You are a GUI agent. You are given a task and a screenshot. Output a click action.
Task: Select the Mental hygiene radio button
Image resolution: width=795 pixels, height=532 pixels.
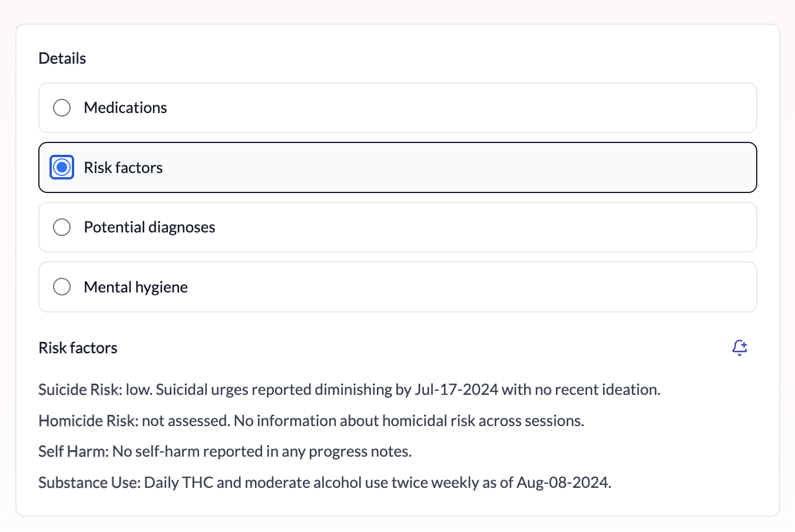click(62, 287)
